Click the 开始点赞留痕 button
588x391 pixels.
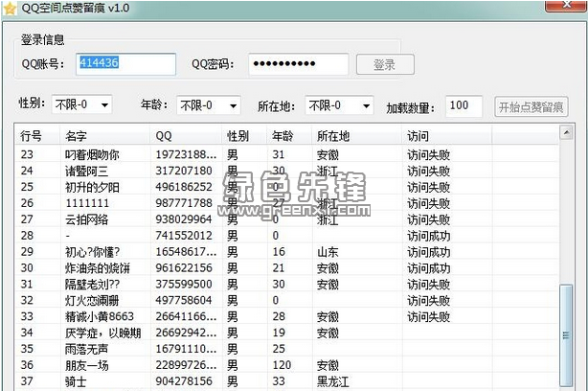click(531, 107)
